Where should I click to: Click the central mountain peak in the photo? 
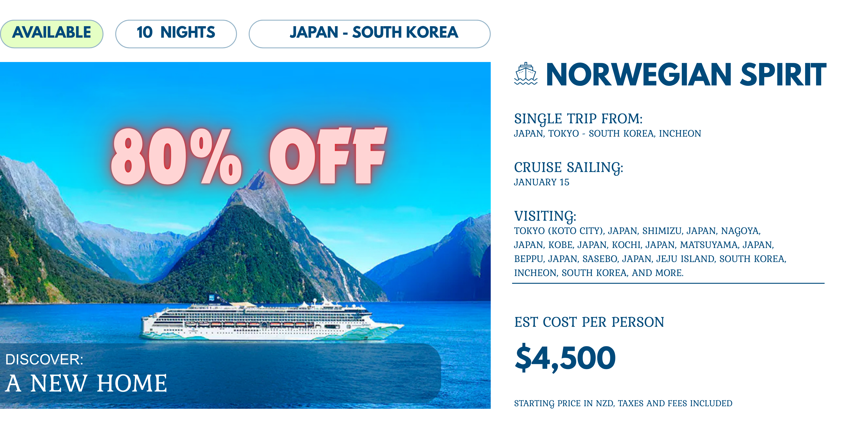click(261, 180)
